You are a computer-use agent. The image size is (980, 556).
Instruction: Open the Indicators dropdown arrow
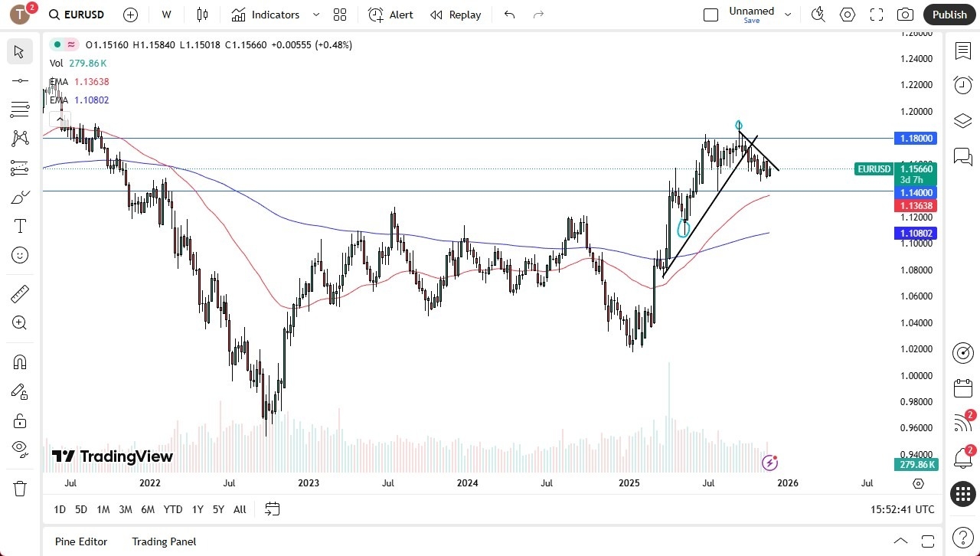315,15
